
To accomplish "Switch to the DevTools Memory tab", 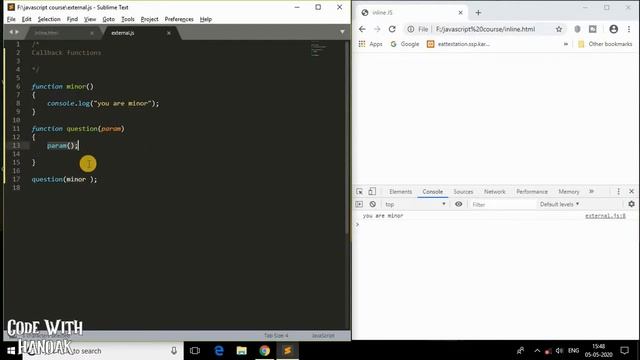I will [569, 191].
